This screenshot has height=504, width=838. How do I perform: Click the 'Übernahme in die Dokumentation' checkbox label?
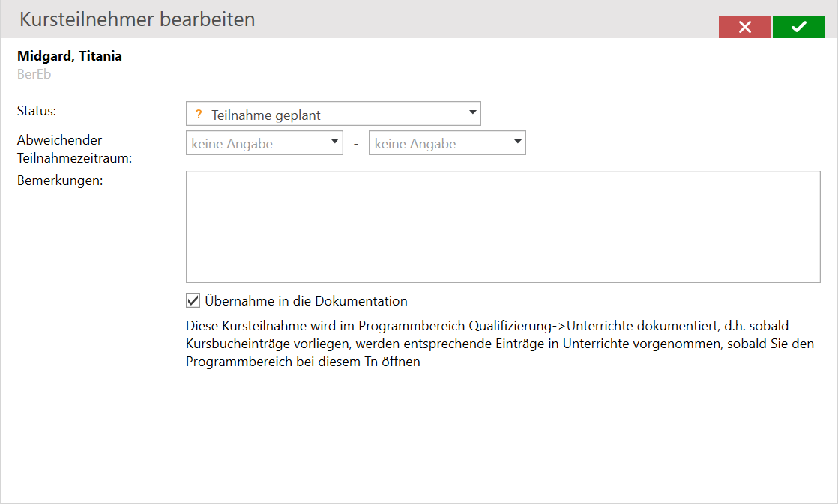tap(306, 301)
